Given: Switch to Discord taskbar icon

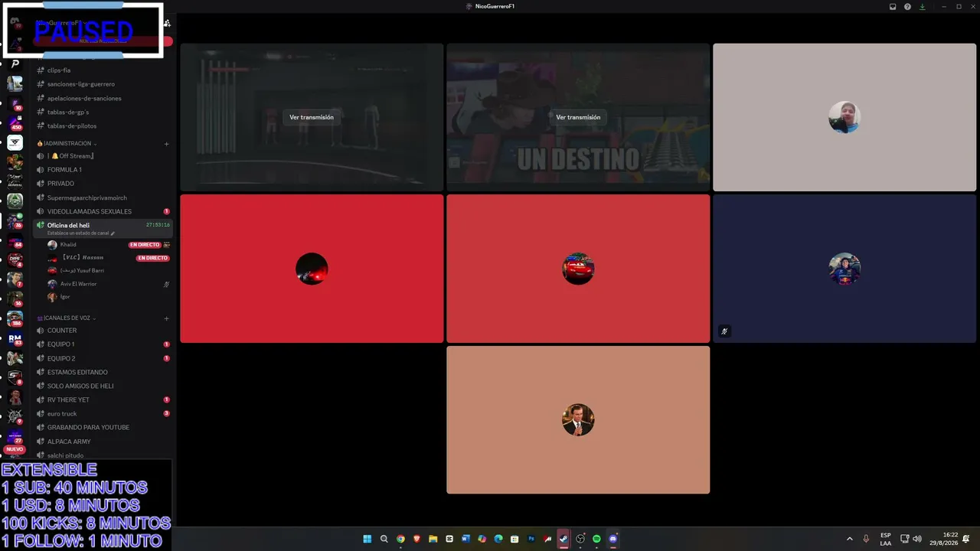Looking at the screenshot, I should pyautogui.click(x=612, y=539).
